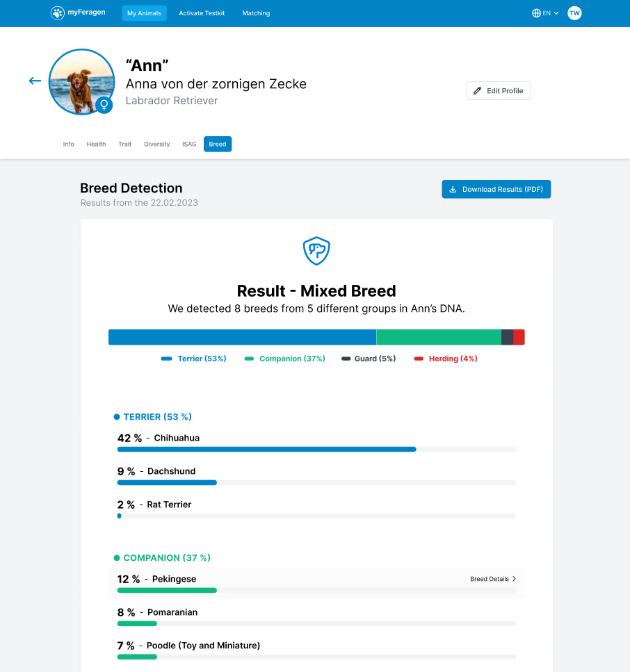Open the My Animals menu item
Screen dimensions: 630x672
coord(144,13)
